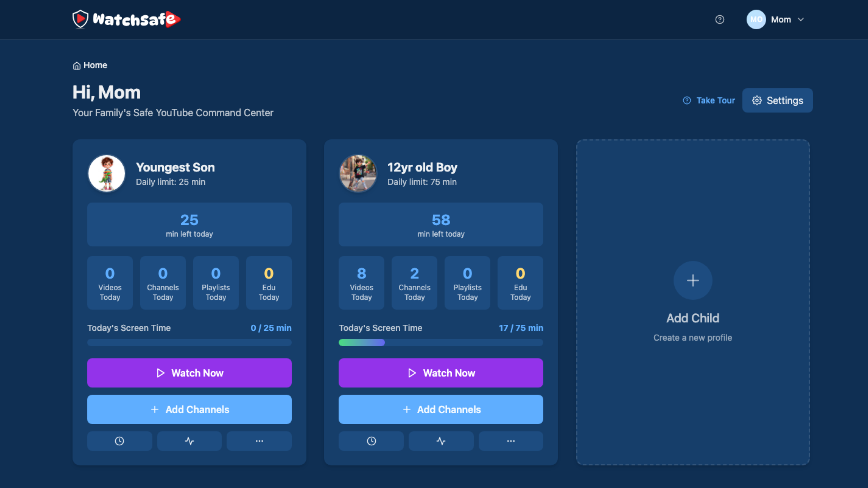Open Youngest Son's avatar picture

click(106, 174)
